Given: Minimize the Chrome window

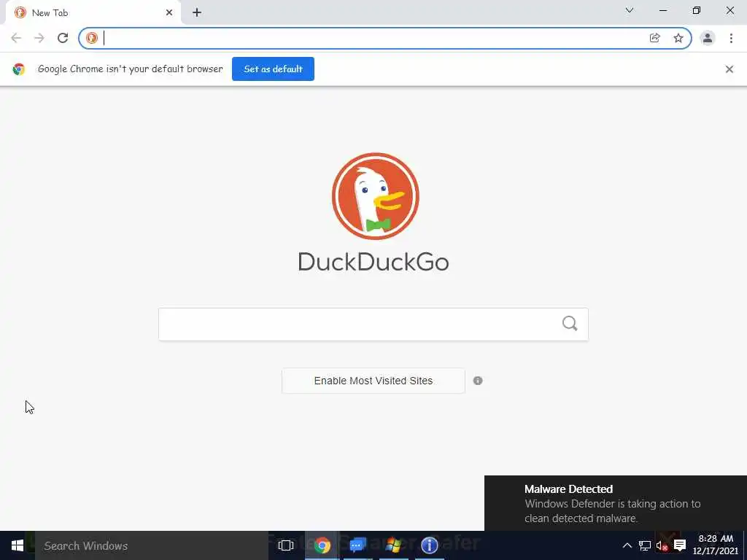Looking at the screenshot, I should click(x=663, y=10).
